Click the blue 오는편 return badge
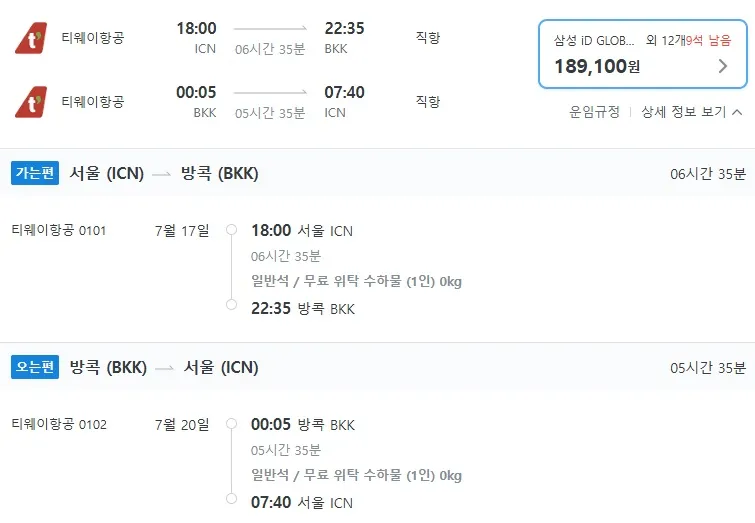Viewport: 755px width, 523px height. (36, 368)
